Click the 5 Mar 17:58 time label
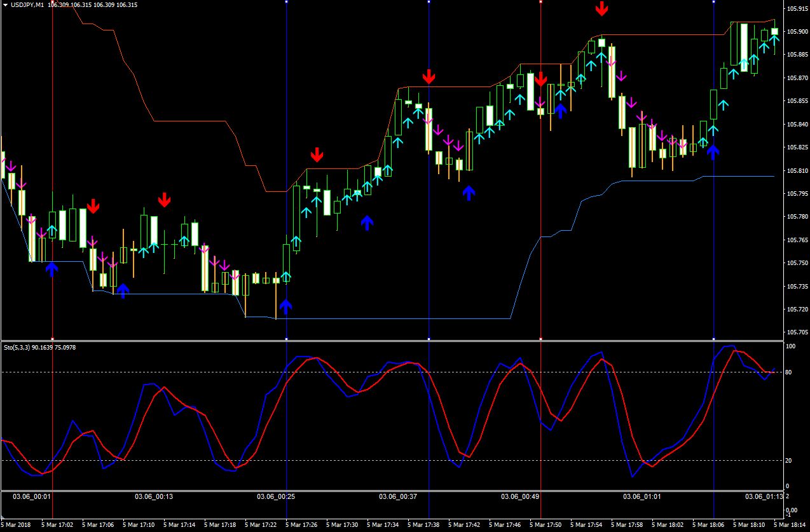Viewport: 810px width, 532px height. click(x=627, y=526)
